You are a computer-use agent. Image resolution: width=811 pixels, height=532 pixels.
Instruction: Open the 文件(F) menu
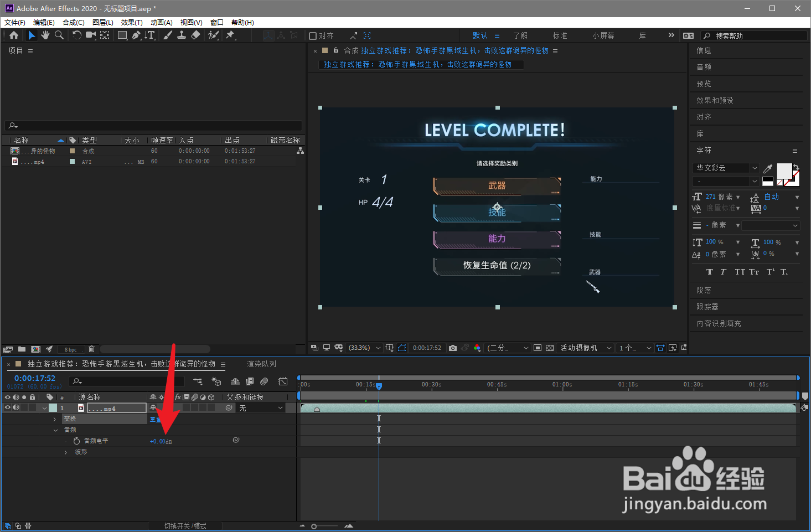tap(15, 23)
